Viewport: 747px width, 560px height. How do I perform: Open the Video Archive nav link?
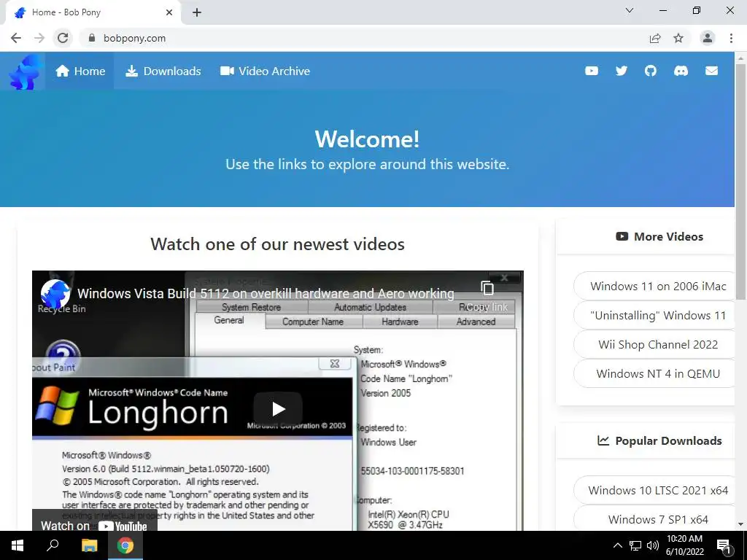(266, 71)
